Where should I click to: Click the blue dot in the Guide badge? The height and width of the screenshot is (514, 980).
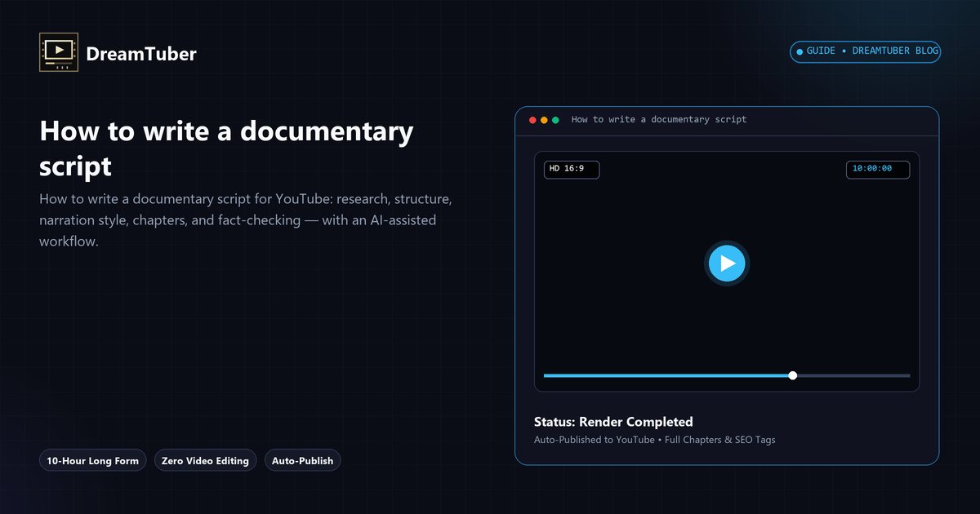[x=800, y=52]
